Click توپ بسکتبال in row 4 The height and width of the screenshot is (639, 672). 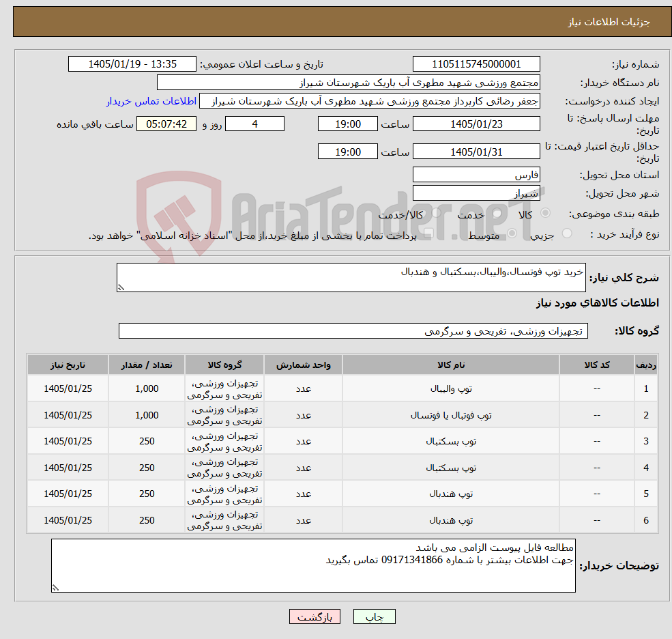click(451, 468)
